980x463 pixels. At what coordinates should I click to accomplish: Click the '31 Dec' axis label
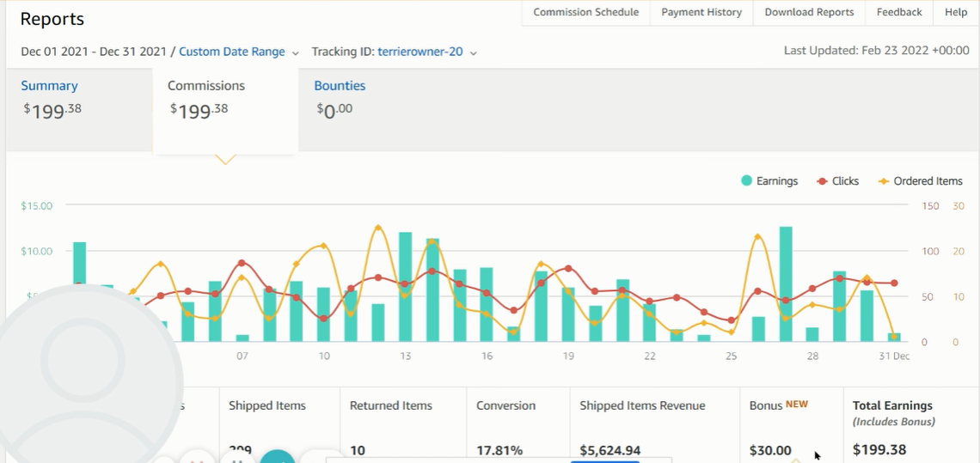[x=893, y=356]
